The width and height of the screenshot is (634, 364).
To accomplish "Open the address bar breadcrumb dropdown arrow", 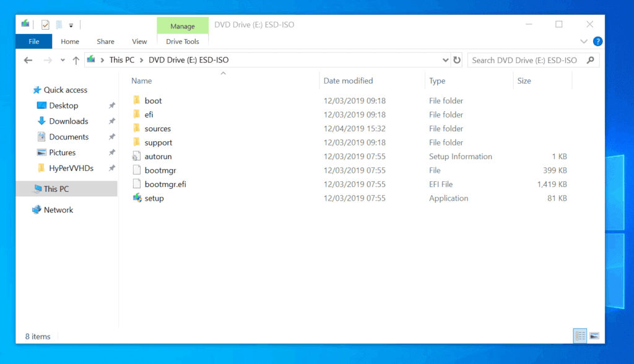I will pos(445,60).
